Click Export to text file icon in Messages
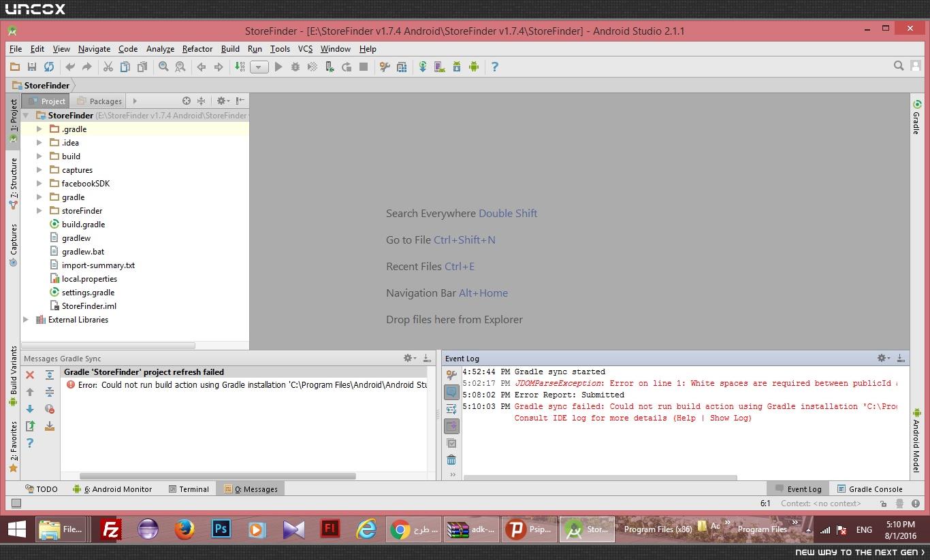 point(30,426)
